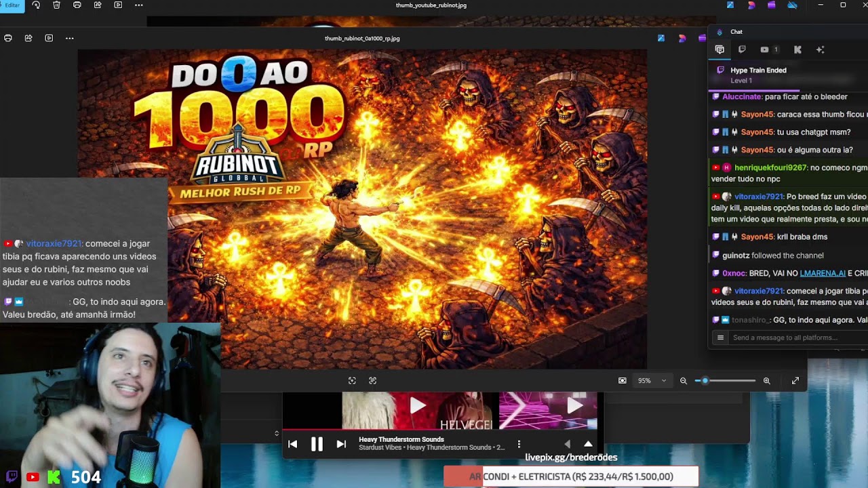Print from the back thumb_youtube_rubinot window
This screenshot has width=868, height=488.
coord(77,5)
